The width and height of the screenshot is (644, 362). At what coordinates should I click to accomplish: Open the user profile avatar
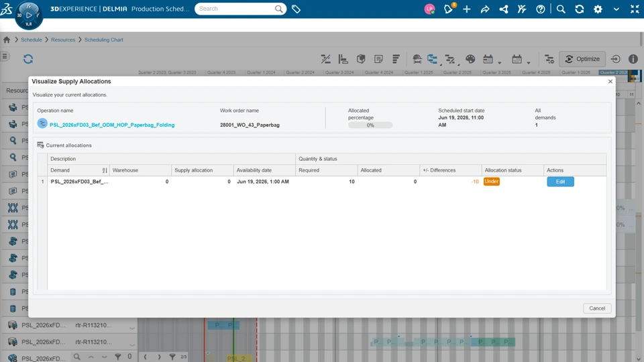pos(429,9)
